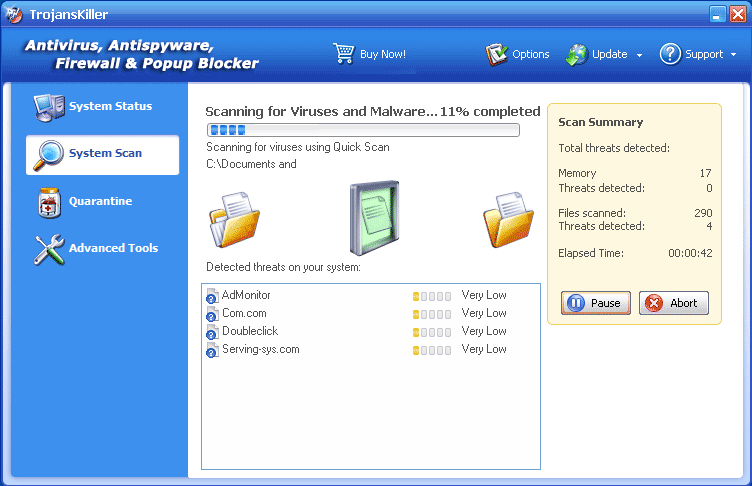
Task: Select the Doubleclick threat entry
Action: click(250, 331)
